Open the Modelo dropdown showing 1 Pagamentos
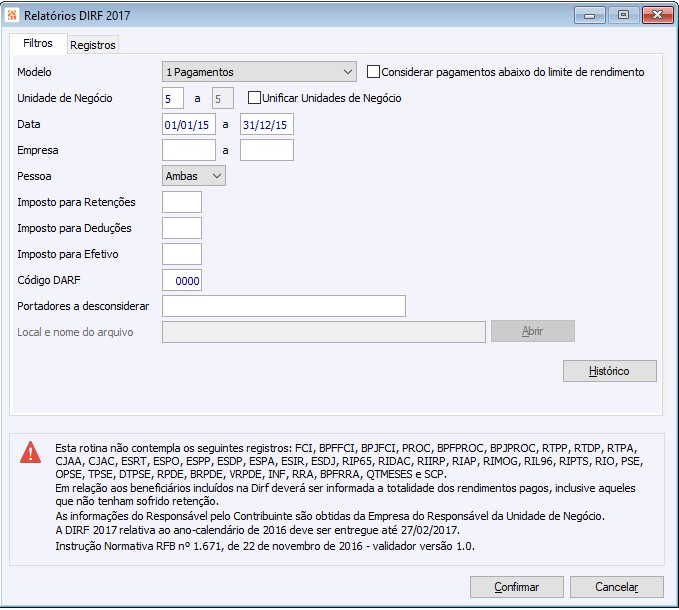 (x=259, y=72)
